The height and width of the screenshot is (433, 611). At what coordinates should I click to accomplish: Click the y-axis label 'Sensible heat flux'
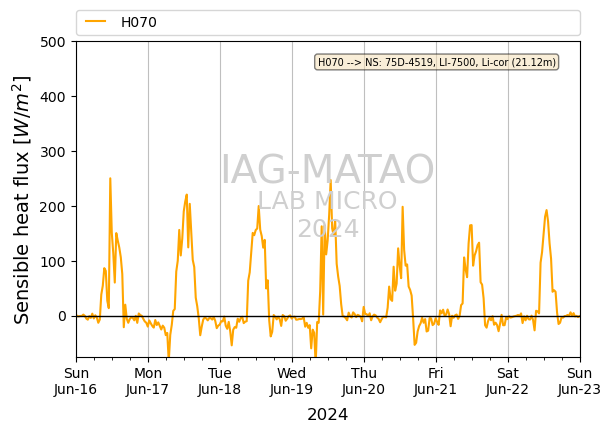(22, 200)
